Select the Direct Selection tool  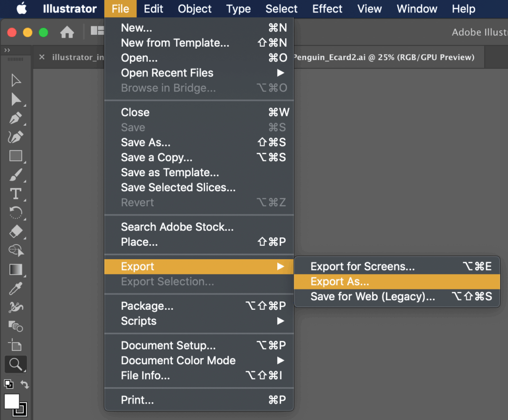[15, 100]
